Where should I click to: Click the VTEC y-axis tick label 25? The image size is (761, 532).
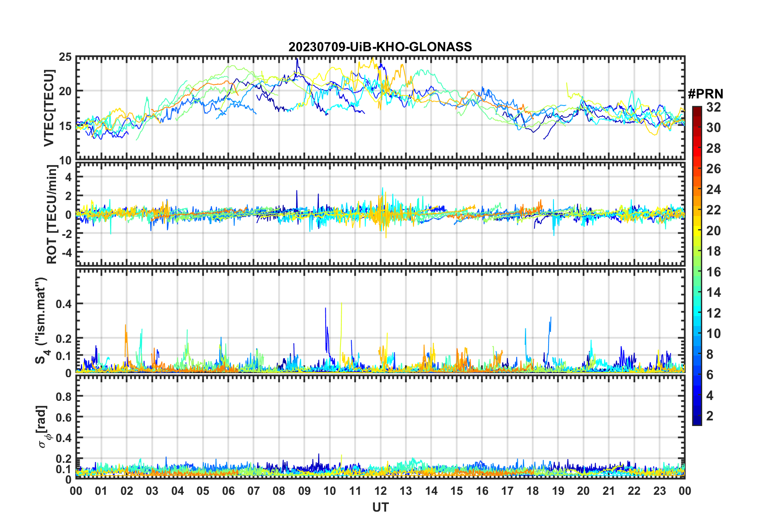(65, 57)
